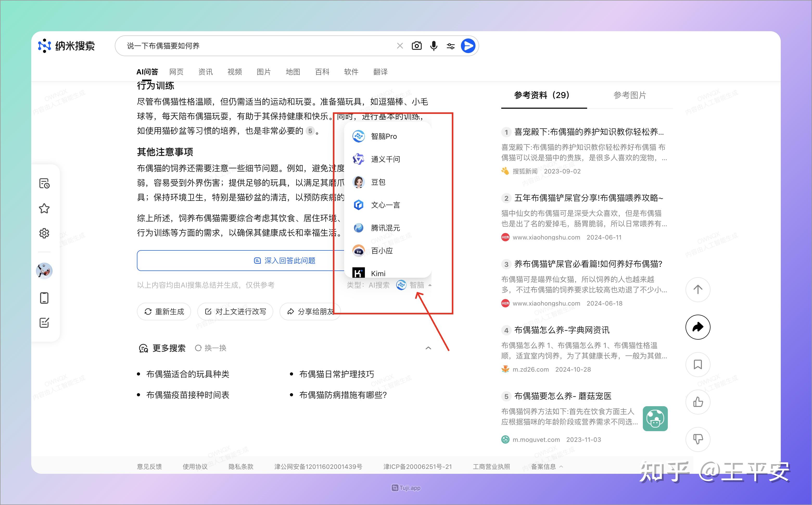Screen dimensions: 812x505
Task: Click back-to-top arrow button
Action: (x=698, y=290)
